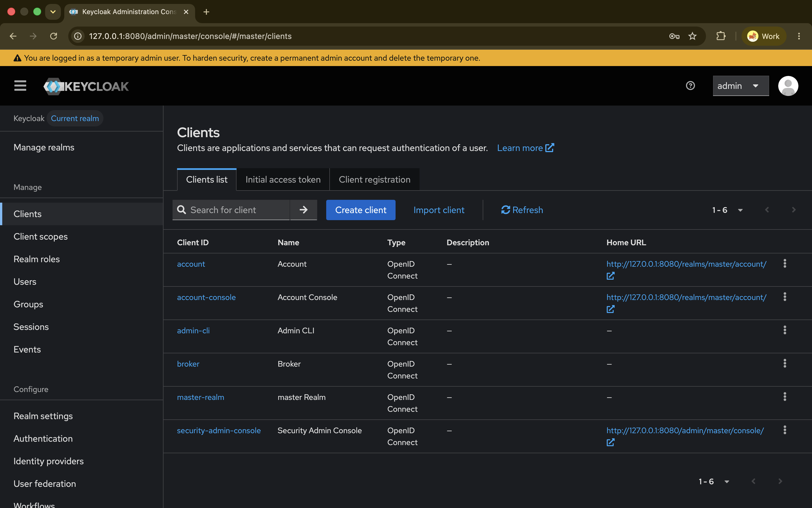Image resolution: width=812 pixels, height=508 pixels.
Task: Open the help question mark icon
Action: pyautogui.click(x=690, y=86)
